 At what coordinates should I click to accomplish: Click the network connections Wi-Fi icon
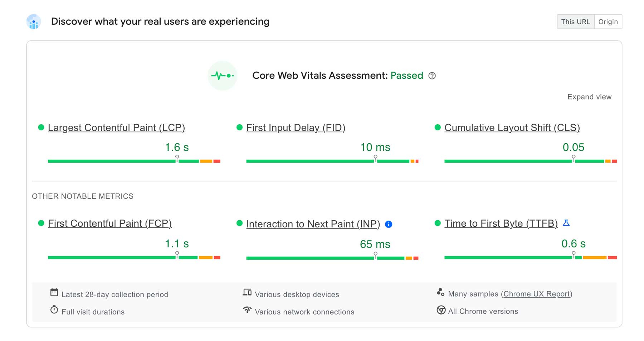[x=247, y=309]
